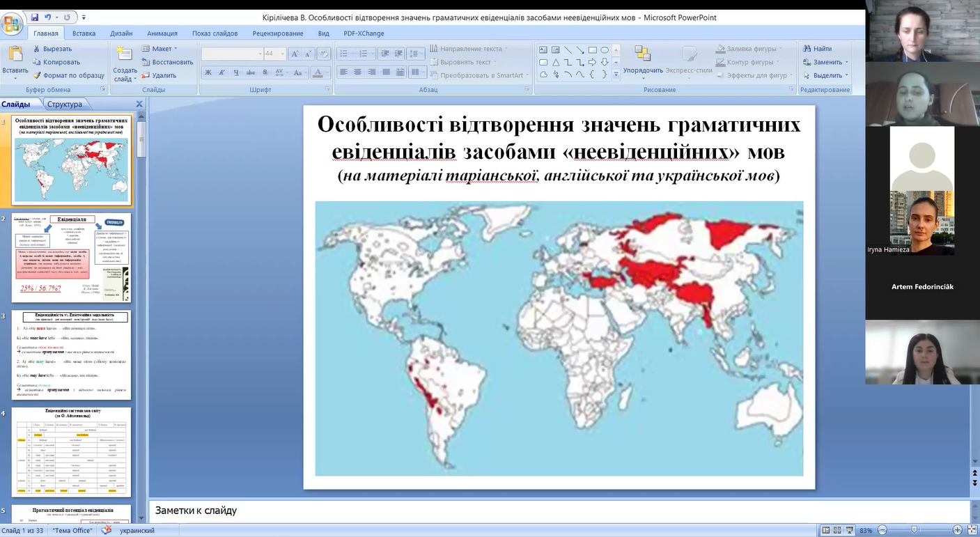
Task: Open the Рецензирование ribbon tab
Action: tap(278, 33)
